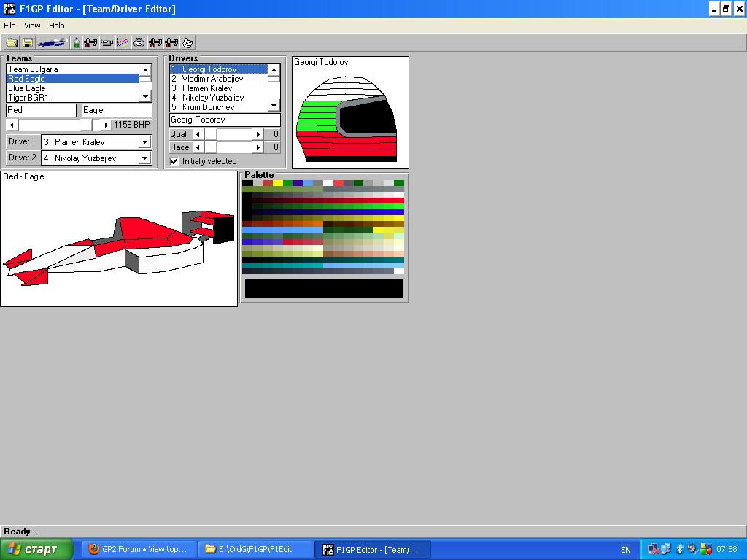Image resolution: width=747 pixels, height=560 pixels.
Task: Open the File menu
Action: (x=9, y=26)
